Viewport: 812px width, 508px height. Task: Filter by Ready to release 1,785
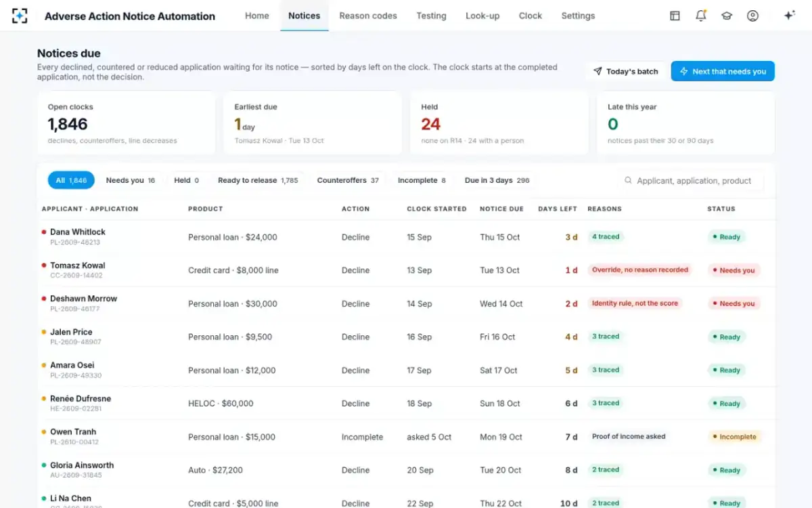tap(258, 180)
